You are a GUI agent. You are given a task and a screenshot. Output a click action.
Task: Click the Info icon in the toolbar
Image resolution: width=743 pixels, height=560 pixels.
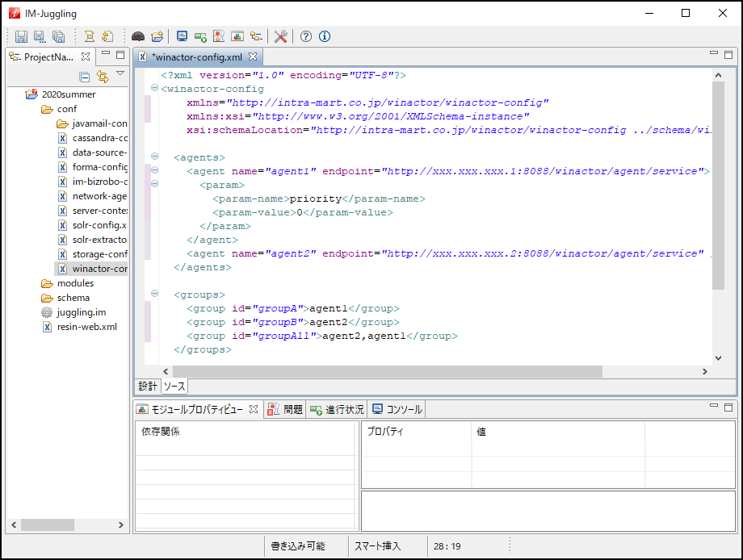tap(324, 36)
